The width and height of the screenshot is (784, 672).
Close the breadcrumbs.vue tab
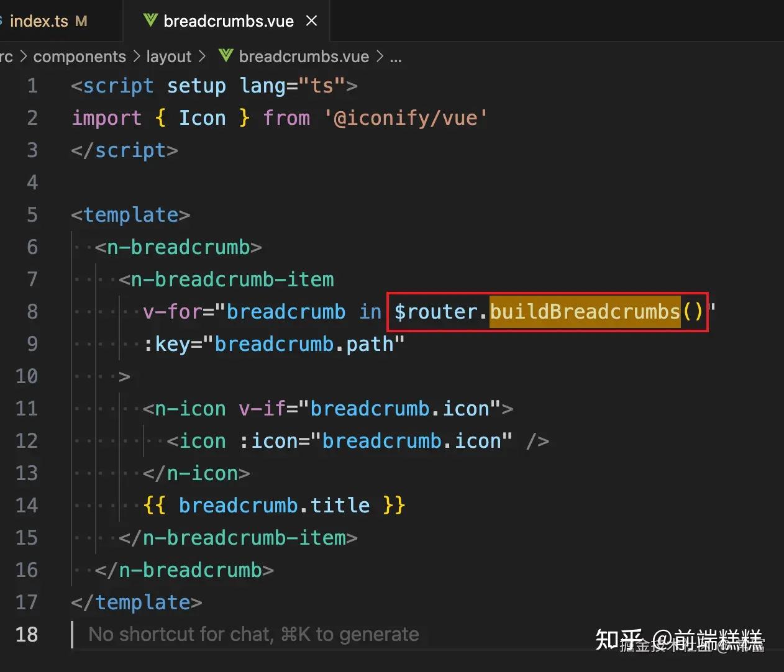311,20
